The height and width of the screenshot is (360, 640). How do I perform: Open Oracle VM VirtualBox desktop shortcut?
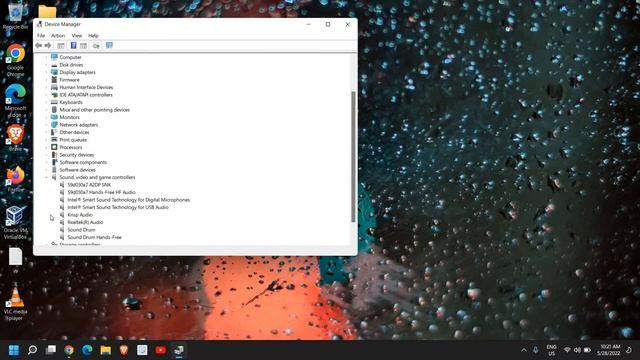point(16,222)
